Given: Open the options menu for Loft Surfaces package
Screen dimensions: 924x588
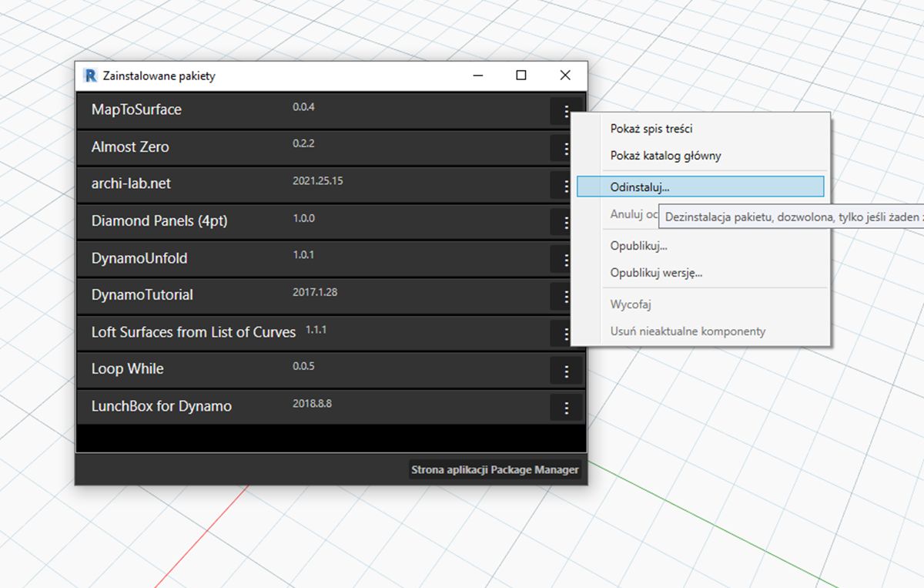Looking at the screenshot, I should 567,334.
